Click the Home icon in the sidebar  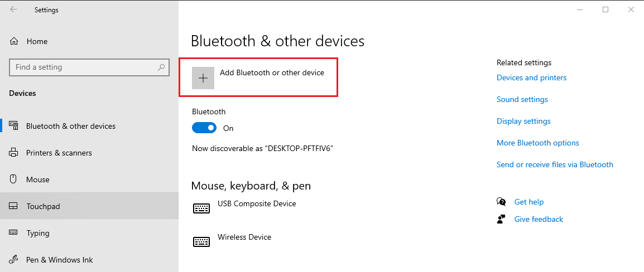15,41
